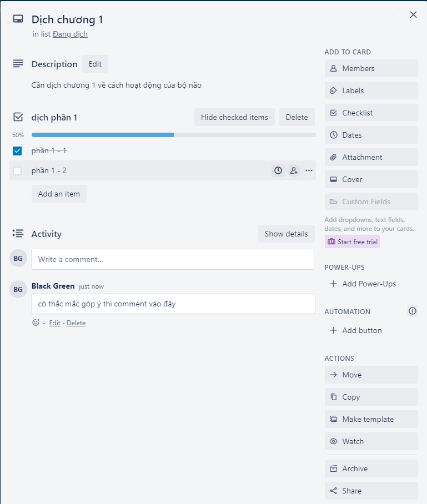Uncheck the phần 1 - 1 checklist item
Image resolution: width=427 pixels, height=504 pixels.
click(17, 151)
